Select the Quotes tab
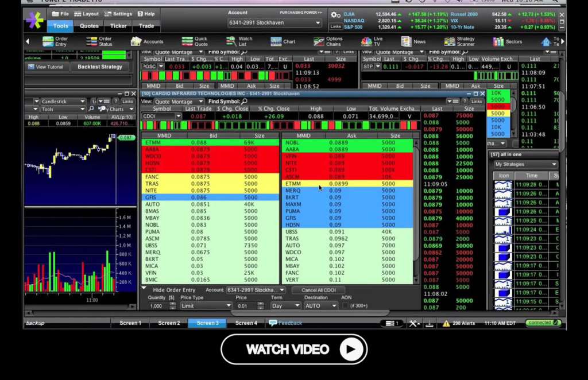 pos(89,26)
